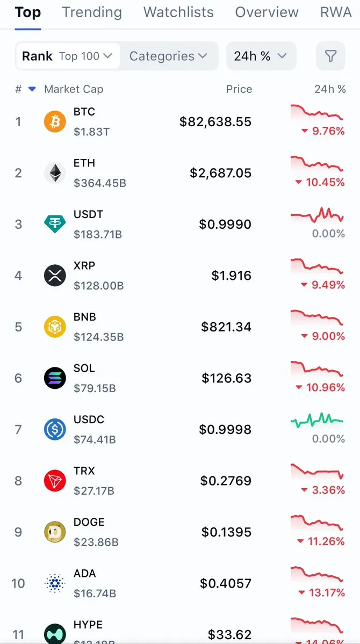The image size is (360, 644).
Task: Open the Watchlists tab
Action: click(x=178, y=12)
